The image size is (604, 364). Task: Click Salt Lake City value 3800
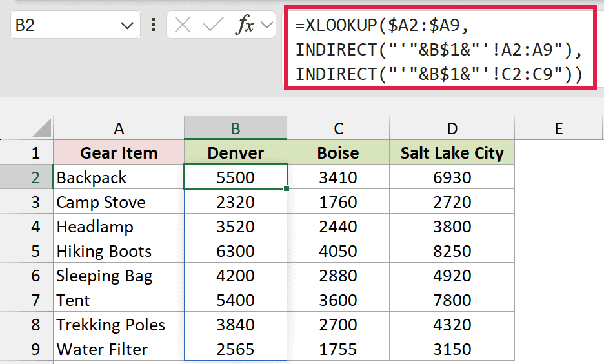(x=452, y=226)
